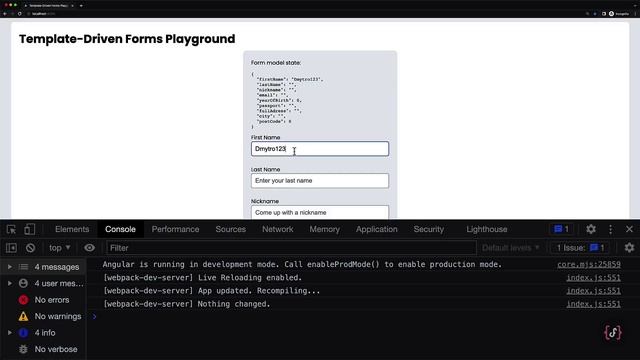The image size is (640, 360).
Task: Open DevTools more options kebab menu
Action: (x=610, y=229)
